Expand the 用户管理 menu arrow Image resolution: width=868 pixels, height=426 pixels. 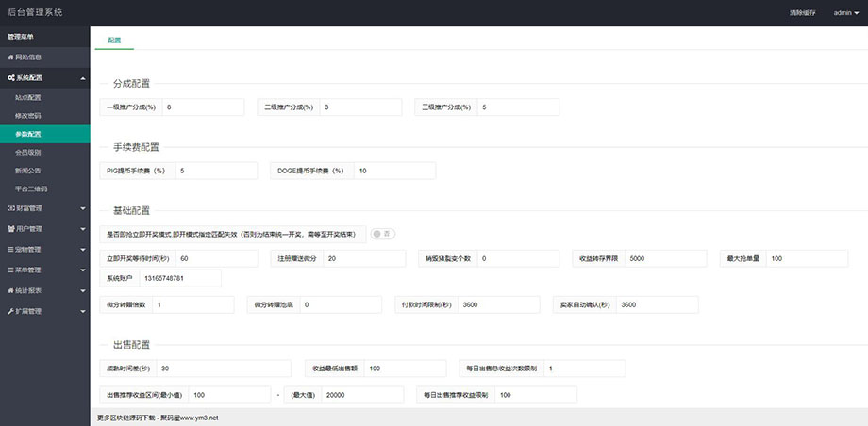[x=82, y=229]
